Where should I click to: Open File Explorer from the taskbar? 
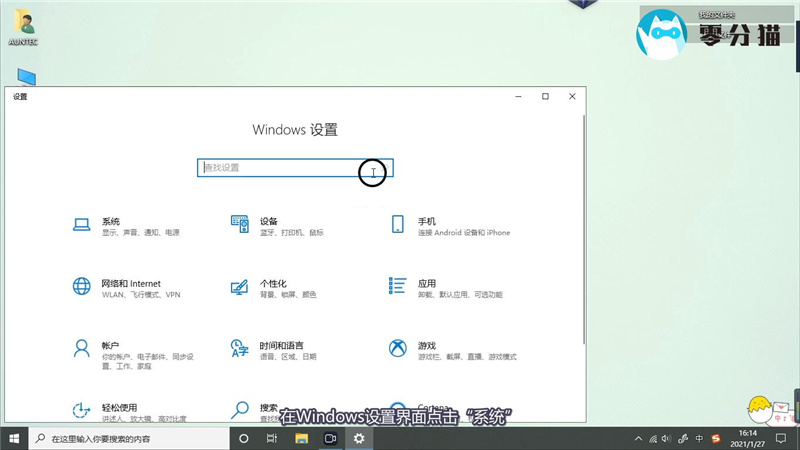pyautogui.click(x=302, y=439)
